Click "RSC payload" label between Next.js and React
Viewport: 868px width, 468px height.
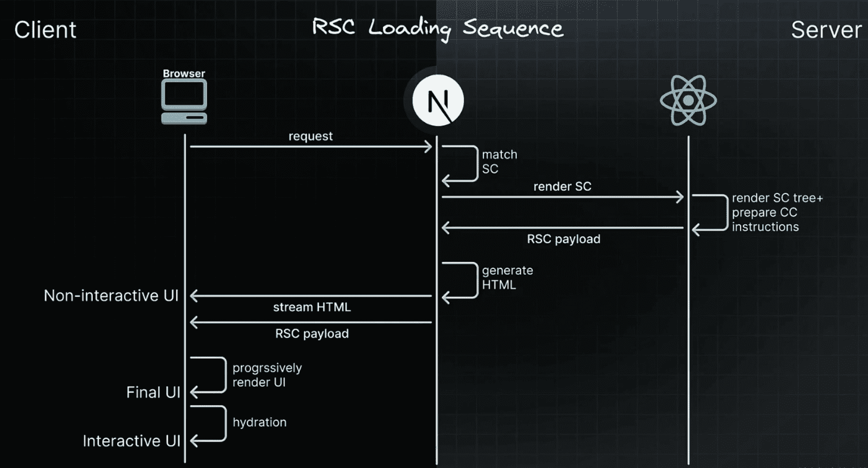(563, 239)
